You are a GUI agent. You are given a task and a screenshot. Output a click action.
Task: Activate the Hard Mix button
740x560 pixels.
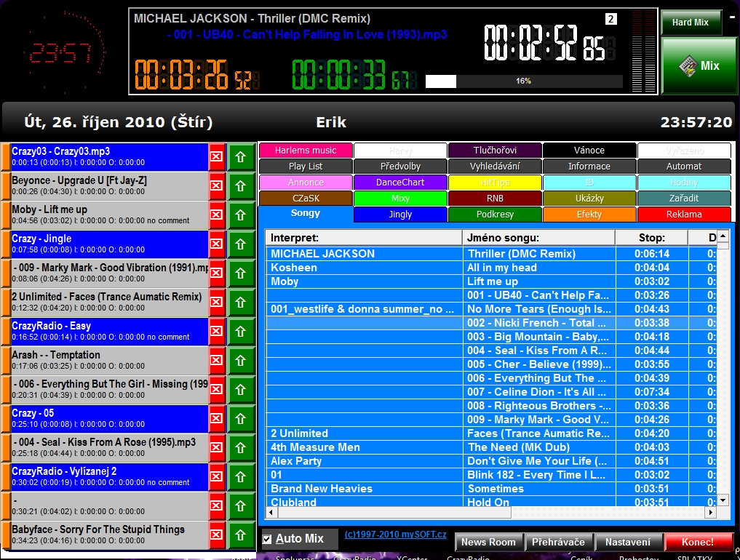(691, 22)
